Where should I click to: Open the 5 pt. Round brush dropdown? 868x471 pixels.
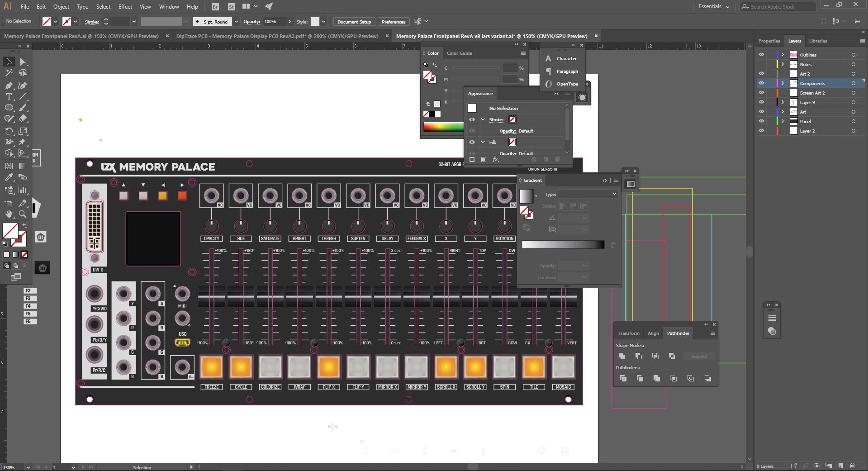click(236, 22)
